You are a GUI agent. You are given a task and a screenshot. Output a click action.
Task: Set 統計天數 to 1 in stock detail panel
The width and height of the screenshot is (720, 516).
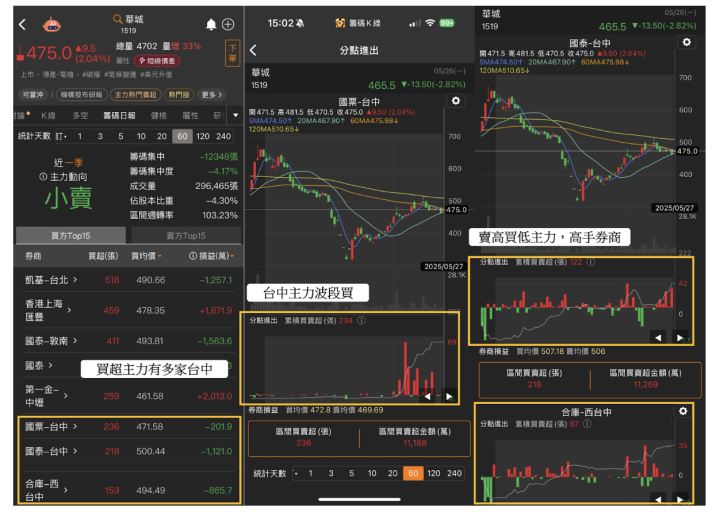coord(79,136)
